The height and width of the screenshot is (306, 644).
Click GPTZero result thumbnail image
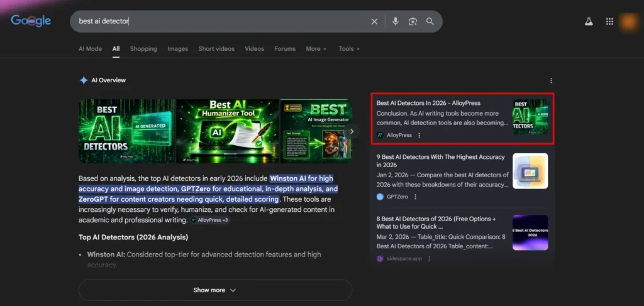coord(530,171)
